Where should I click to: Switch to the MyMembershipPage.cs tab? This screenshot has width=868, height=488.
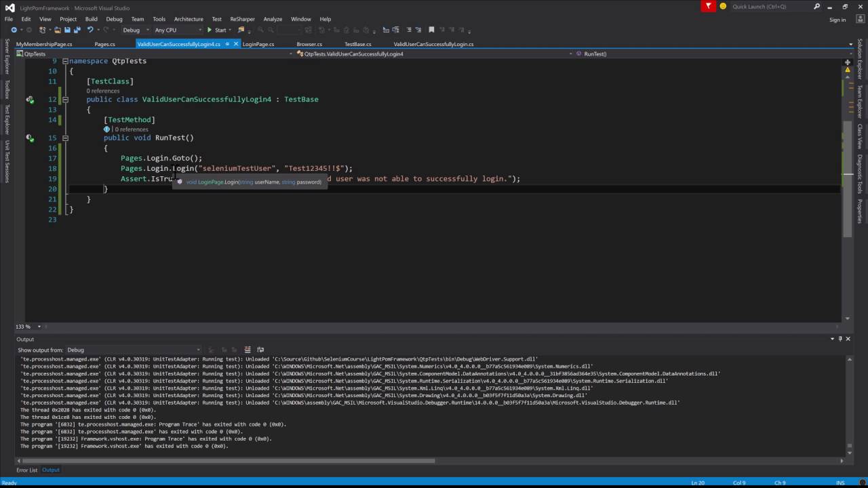(44, 44)
